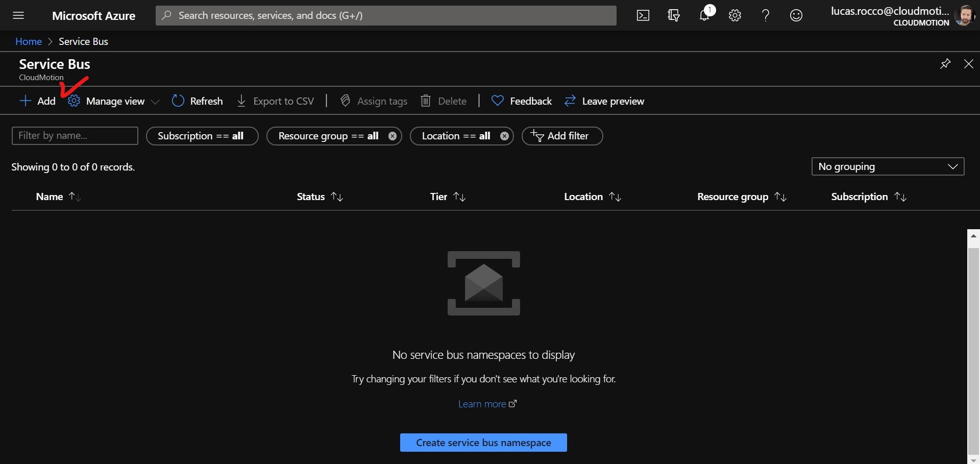Open the Feedback heart button
Screen dimensions: 980x464
tap(521, 101)
